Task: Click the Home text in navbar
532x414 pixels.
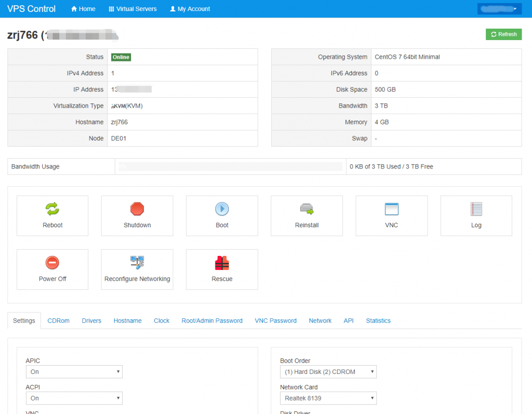Action: coord(87,9)
